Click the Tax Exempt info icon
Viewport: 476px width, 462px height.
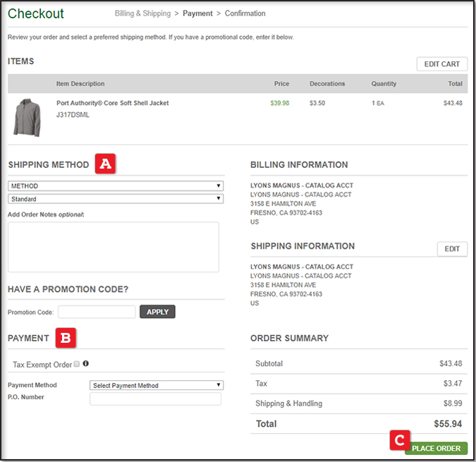click(86, 364)
